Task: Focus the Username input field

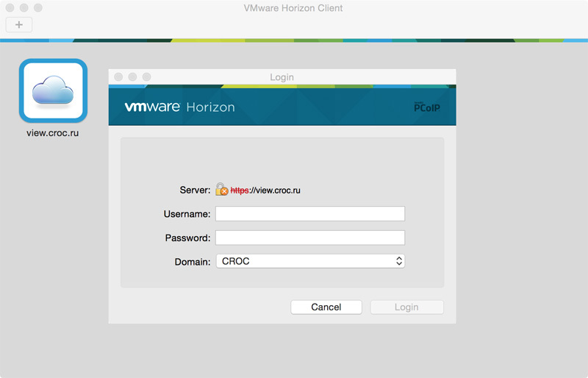Action: [x=310, y=213]
